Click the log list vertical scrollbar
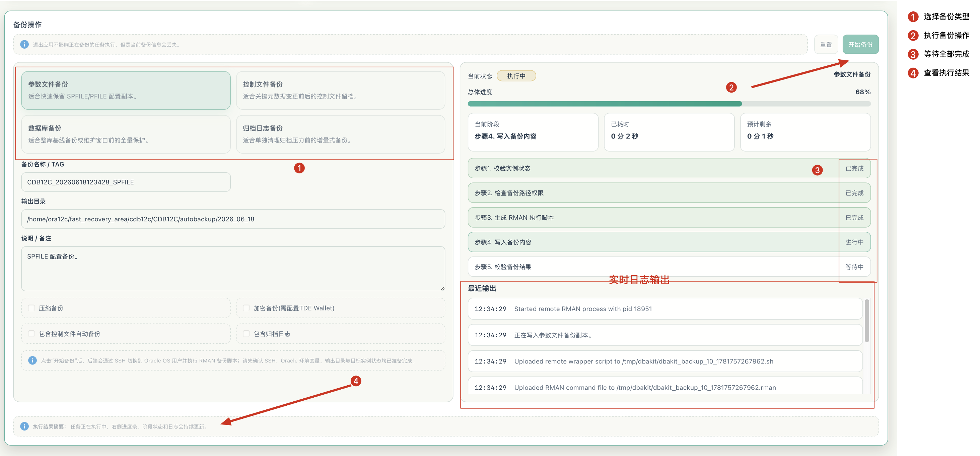The width and height of the screenshot is (980, 456). coord(867,321)
